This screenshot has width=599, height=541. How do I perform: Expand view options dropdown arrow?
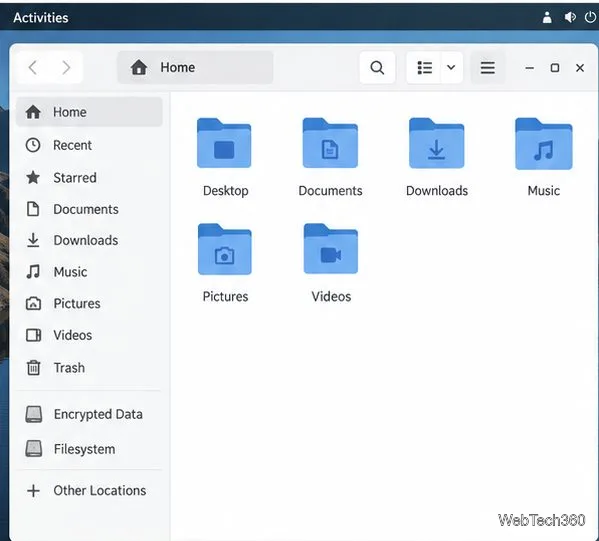point(451,68)
